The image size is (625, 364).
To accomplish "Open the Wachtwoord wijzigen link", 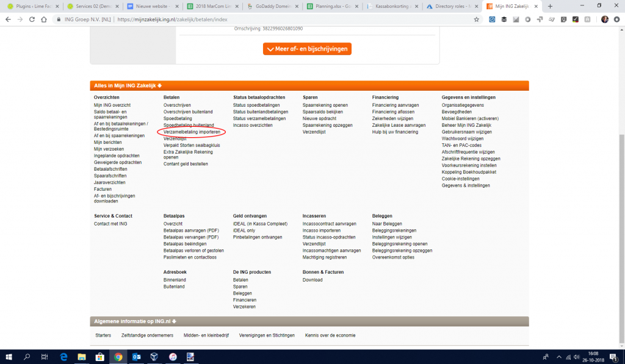I will 462,138.
